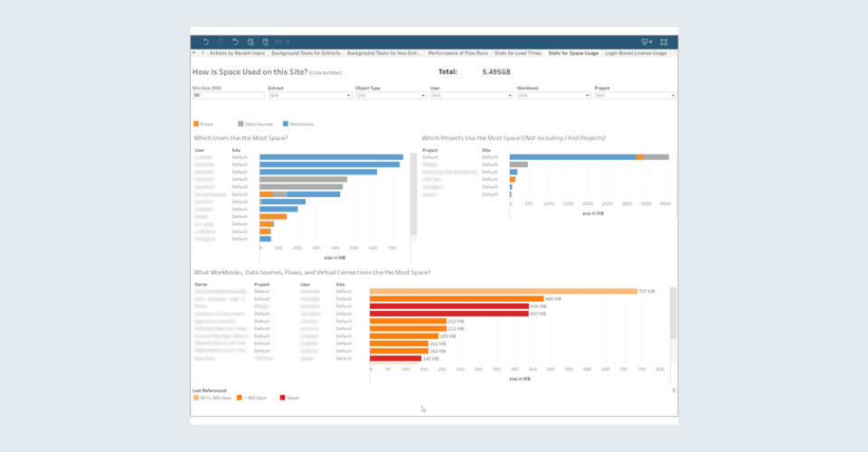Screen dimensions: 868x452
Task: Expand the Object Type filter dropdown
Action: 392,95
